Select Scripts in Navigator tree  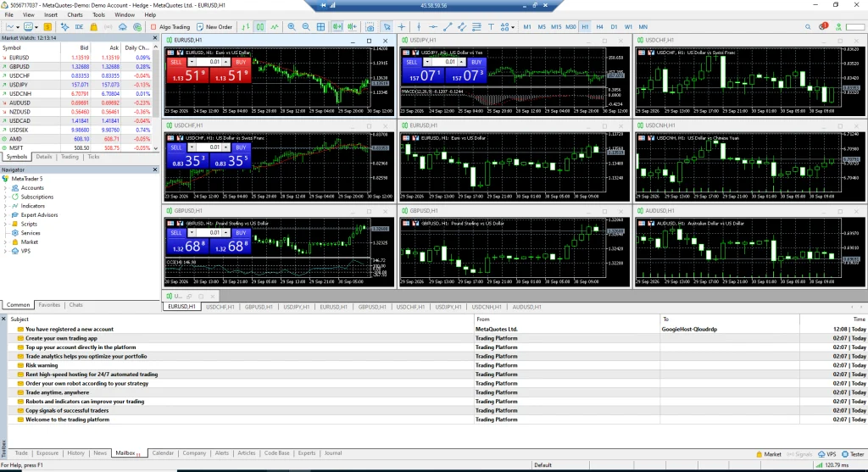pos(29,224)
